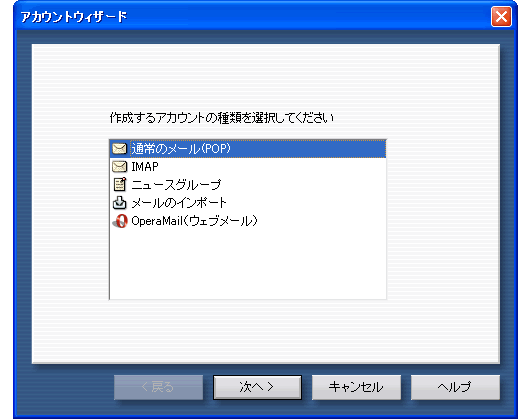Image resolution: width=530 pixels, height=419 pixels.
Task: Click the inbox-arrow icon for メールのインポート
Action: tap(119, 203)
